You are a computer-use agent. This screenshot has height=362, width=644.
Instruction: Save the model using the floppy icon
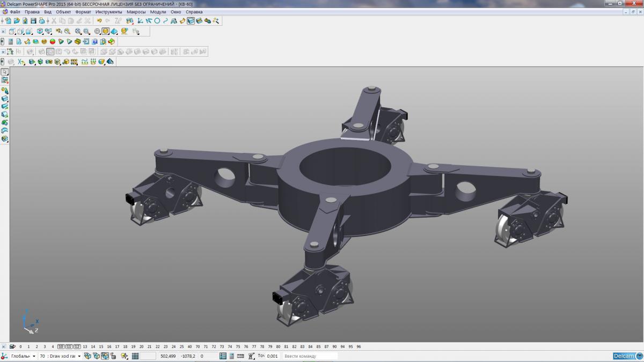33,20
